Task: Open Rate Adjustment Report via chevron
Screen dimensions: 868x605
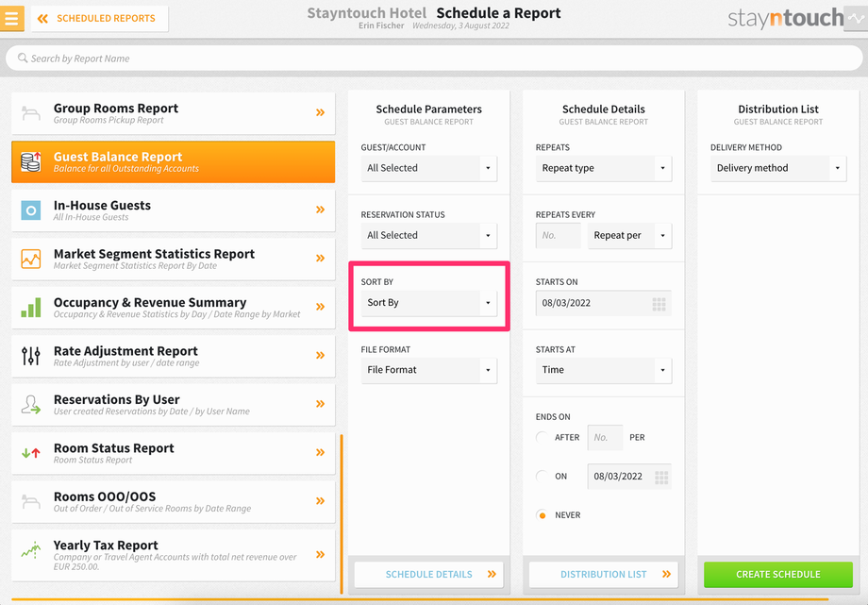Action: point(320,355)
